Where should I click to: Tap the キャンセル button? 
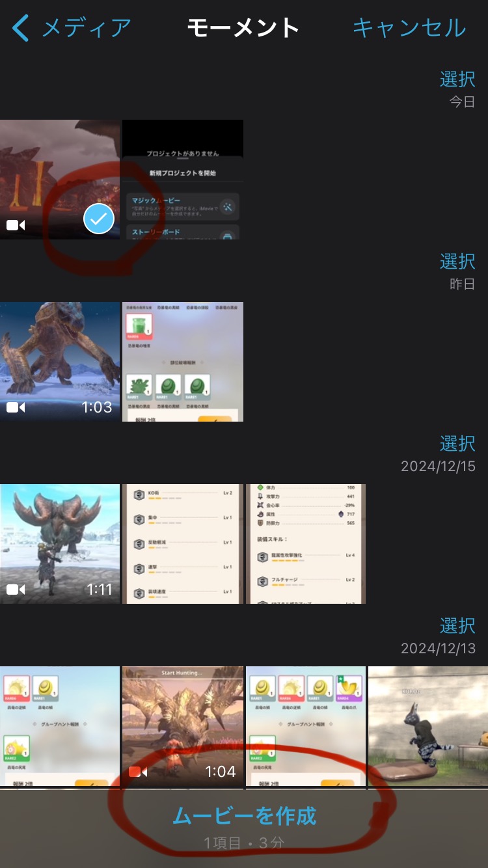409,28
